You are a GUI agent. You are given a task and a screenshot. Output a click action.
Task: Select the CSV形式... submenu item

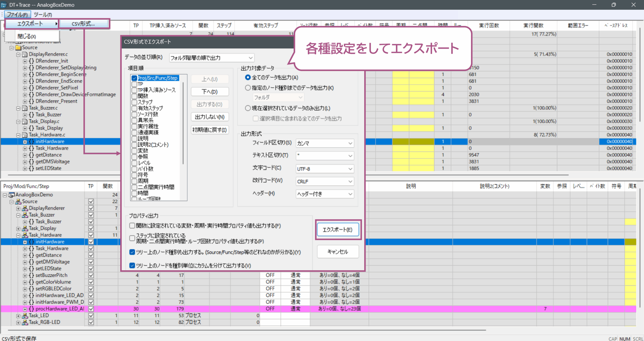click(83, 24)
